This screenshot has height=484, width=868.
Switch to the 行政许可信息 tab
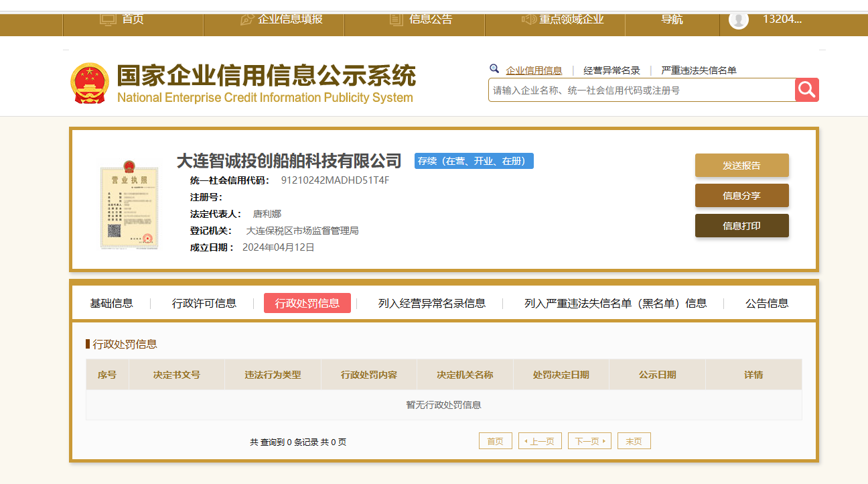pyautogui.click(x=204, y=303)
